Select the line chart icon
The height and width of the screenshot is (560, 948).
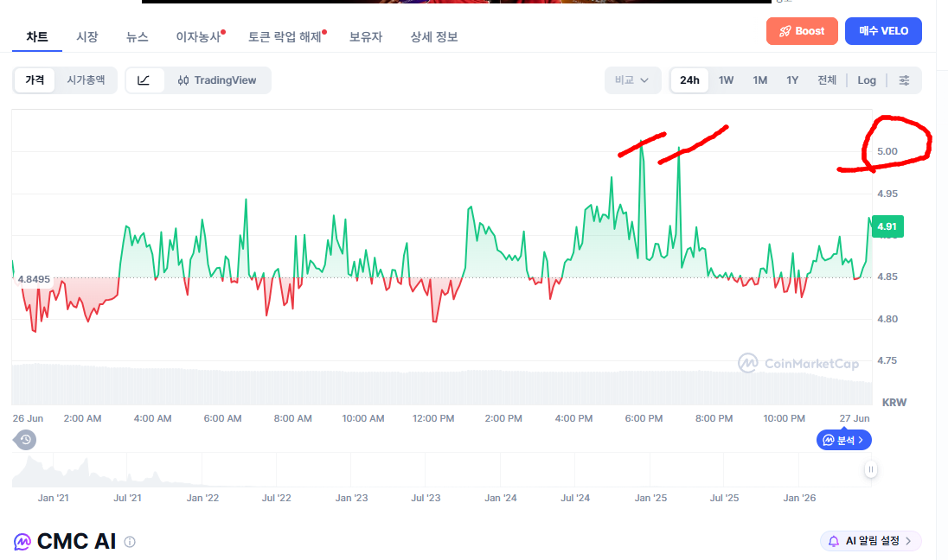click(144, 80)
